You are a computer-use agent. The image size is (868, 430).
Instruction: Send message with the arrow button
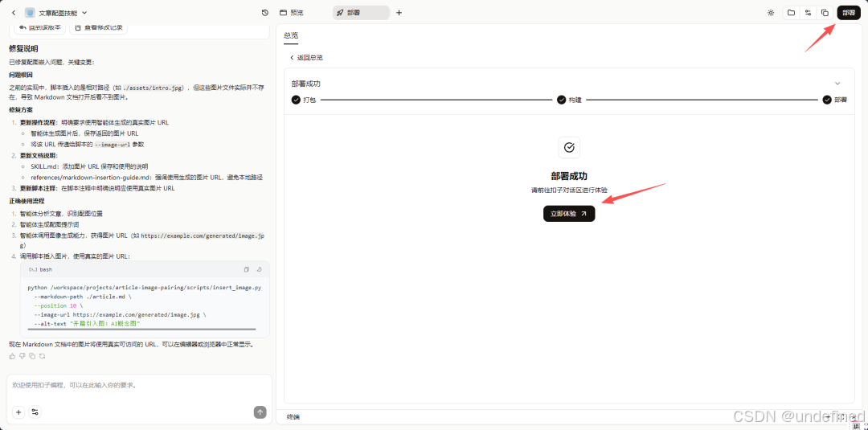pyautogui.click(x=260, y=412)
